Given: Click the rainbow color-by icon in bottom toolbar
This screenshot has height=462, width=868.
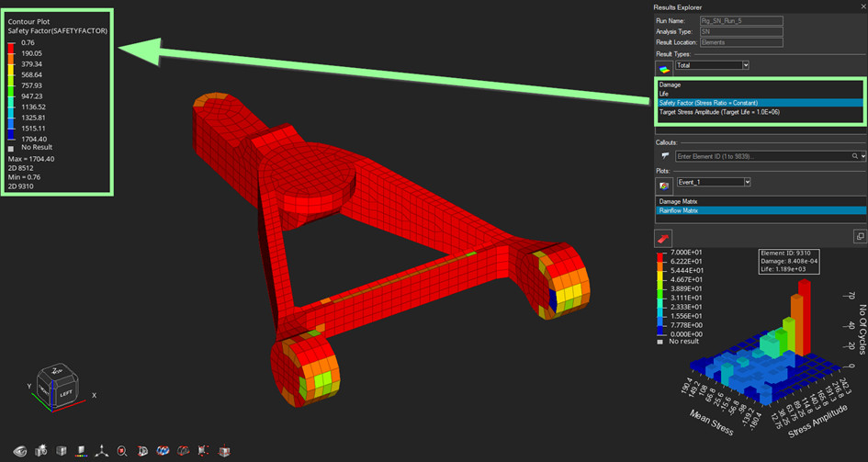Looking at the screenshot, I should click(x=83, y=450).
